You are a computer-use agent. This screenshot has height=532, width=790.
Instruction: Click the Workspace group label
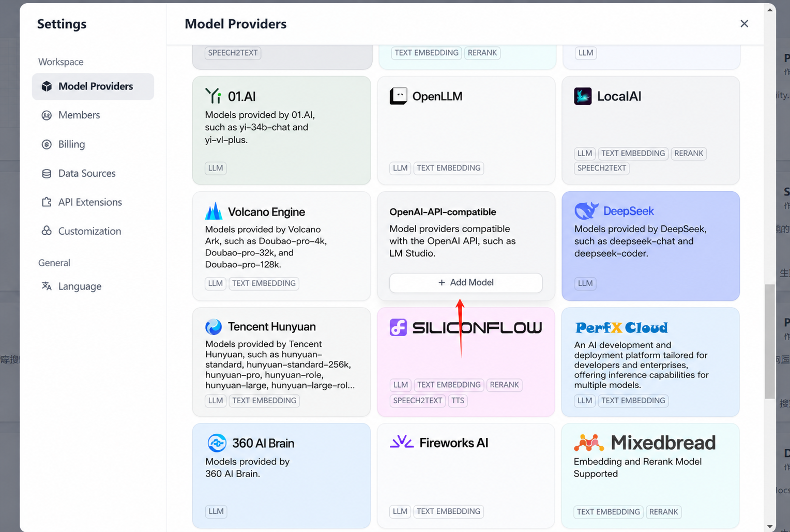click(x=61, y=62)
